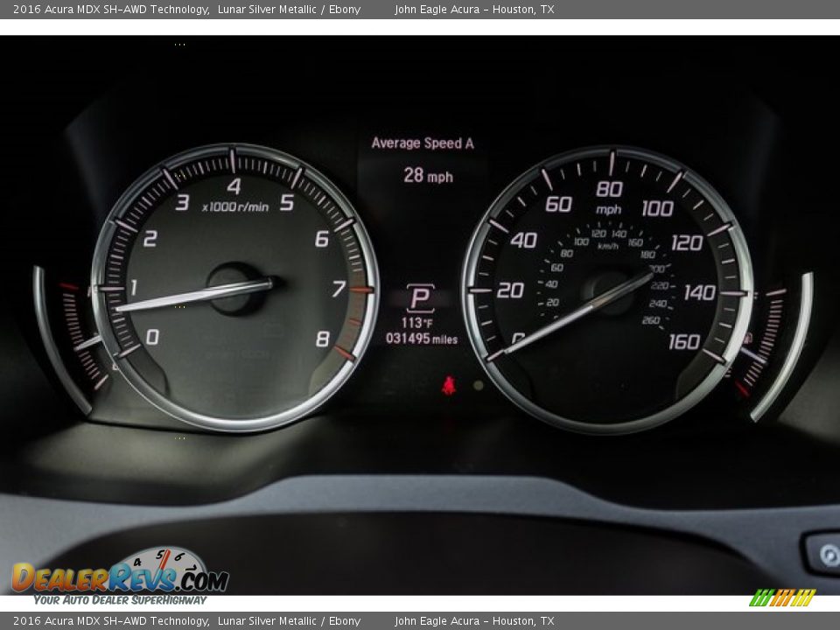Click the P gear position indicator
This screenshot has height=630, width=840.
(x=421, y=297)
